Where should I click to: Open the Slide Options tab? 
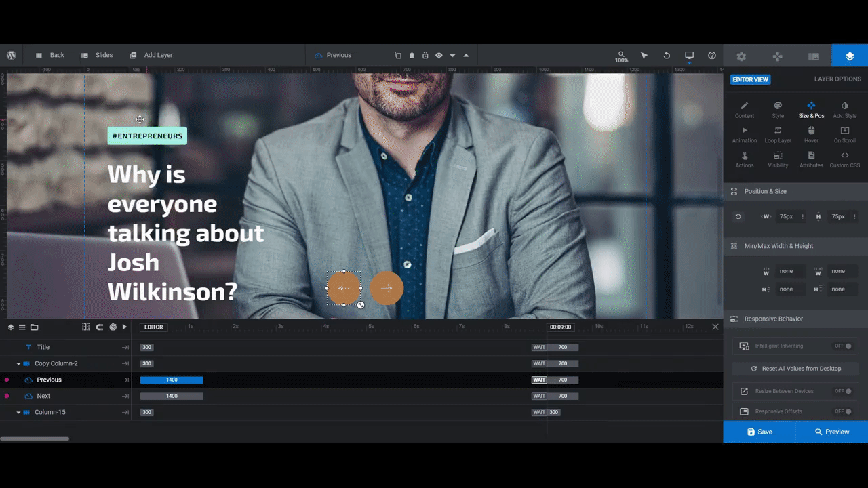click(x=814, y=56)
